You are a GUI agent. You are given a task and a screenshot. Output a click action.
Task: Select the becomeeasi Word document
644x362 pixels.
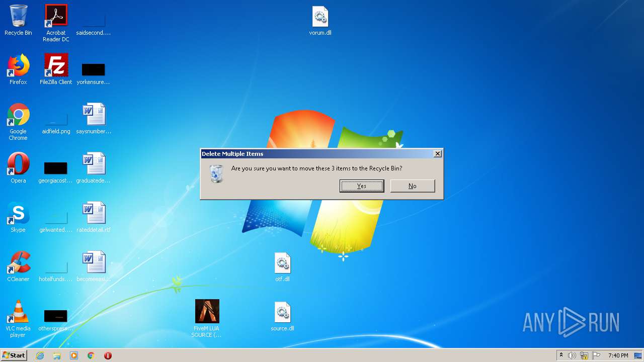pyautogui.click(x=94, y=266)
